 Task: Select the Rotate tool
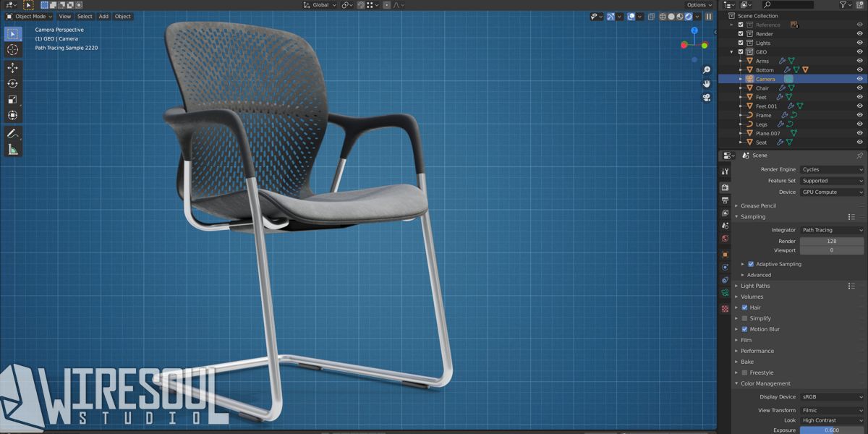pos(12,83)
